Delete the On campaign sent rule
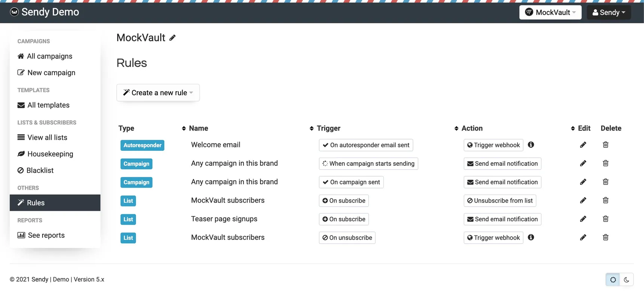 pyautogui.click(x=605, y=182)
